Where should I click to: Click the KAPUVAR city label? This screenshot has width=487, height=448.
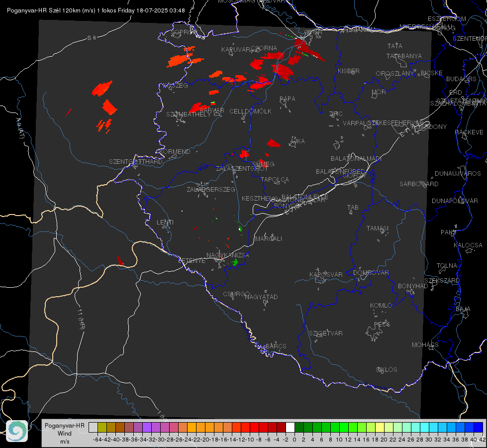coord(236,50)
